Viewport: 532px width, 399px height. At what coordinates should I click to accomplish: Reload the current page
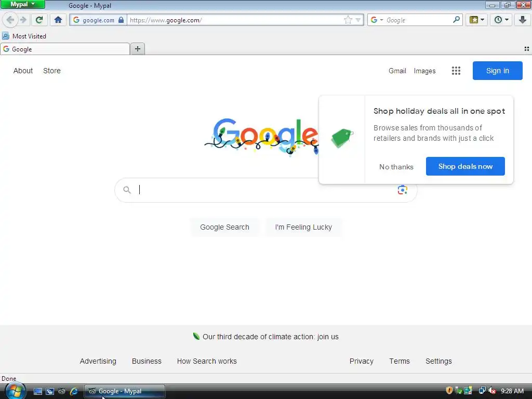pos(39,20)
